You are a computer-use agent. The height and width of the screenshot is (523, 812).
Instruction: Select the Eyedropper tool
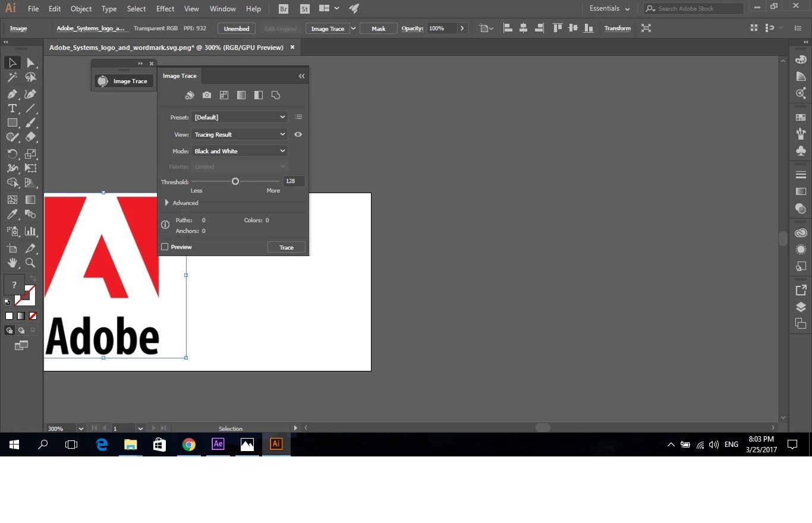[x=12, y=214]
